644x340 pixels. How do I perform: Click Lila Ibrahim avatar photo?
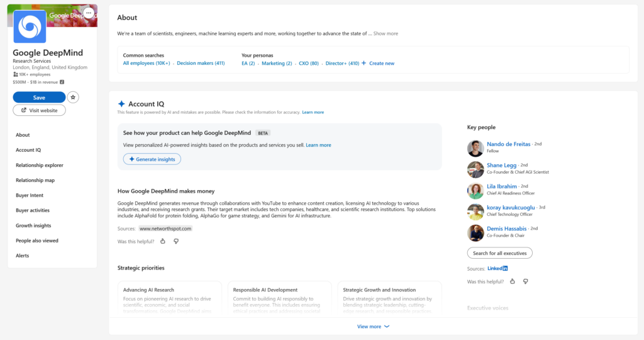coord(475,190)
